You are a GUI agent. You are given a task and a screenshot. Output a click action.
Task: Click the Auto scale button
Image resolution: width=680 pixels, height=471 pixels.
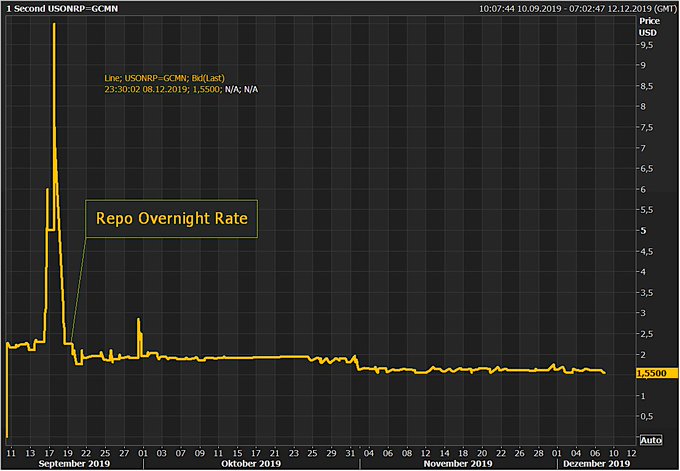coord(650,439)
